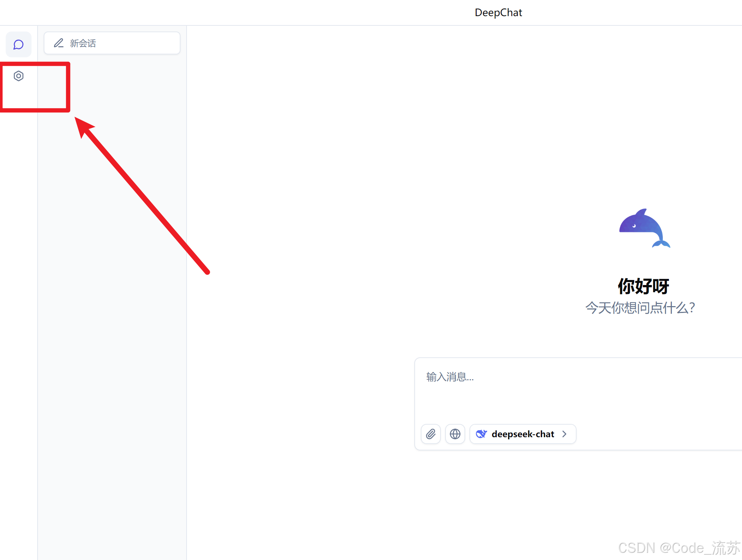The image size is (742, 560).
Task: Click the DeepChat window title
Action: pos(498,13)
